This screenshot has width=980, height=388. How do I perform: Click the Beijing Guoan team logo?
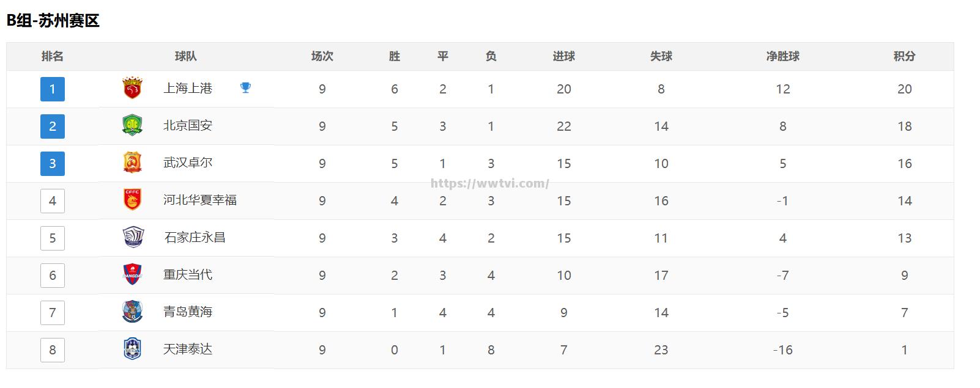(x=132, y=126)
